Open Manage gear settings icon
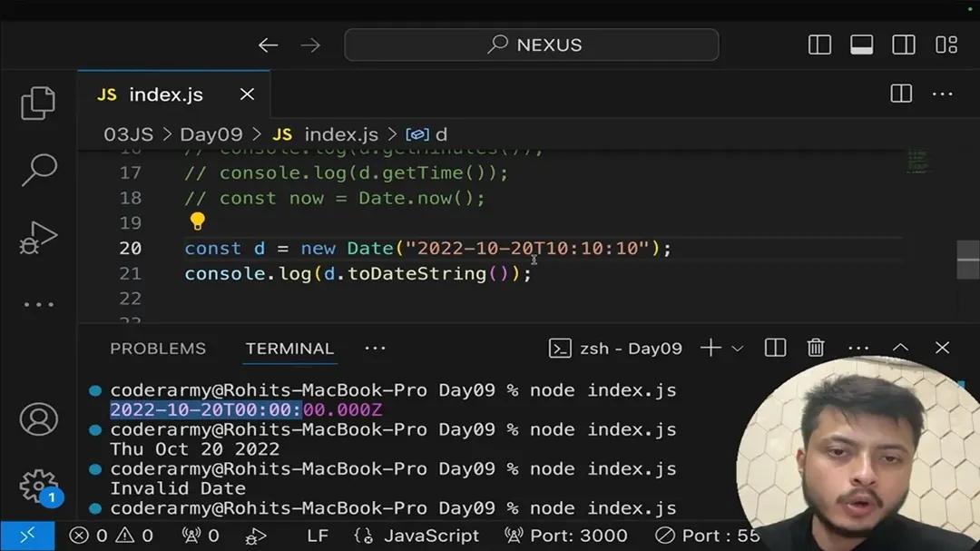The image size is (980, 551). (39, 487)
